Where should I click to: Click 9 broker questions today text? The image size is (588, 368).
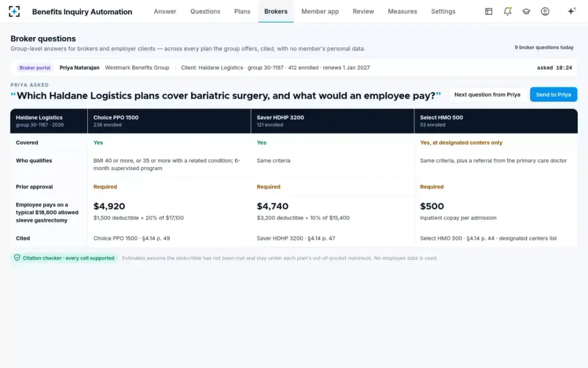pos(544,48)
